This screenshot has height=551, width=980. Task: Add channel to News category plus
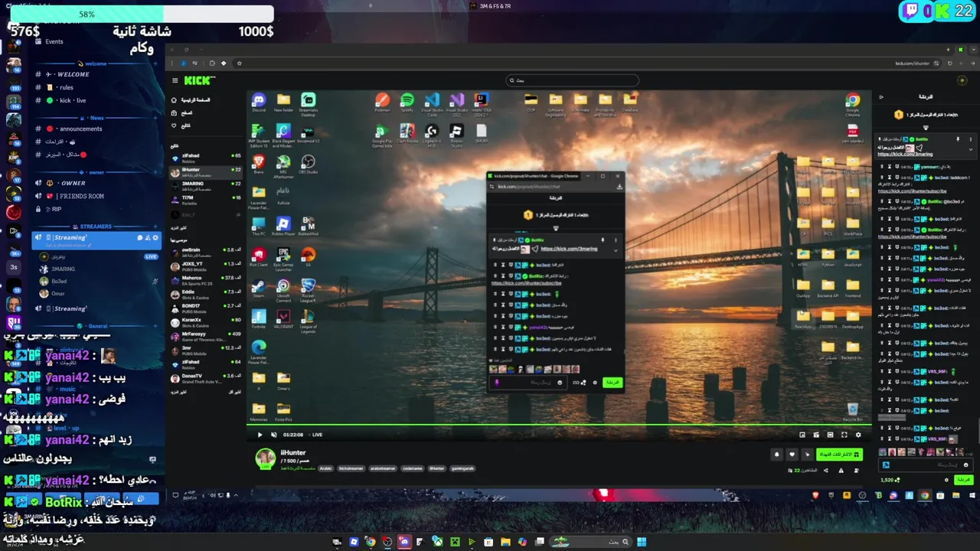pos(156,118)
